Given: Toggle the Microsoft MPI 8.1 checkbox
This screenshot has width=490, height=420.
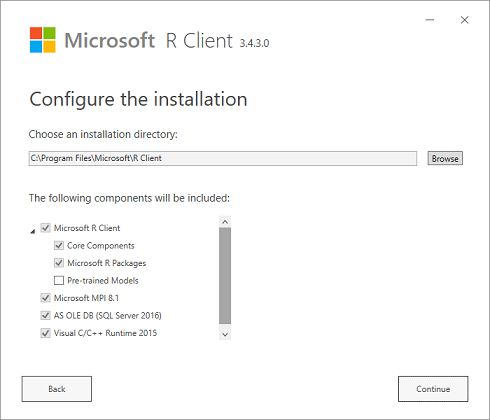Looking at the screenshot, I should coord(45,298).
